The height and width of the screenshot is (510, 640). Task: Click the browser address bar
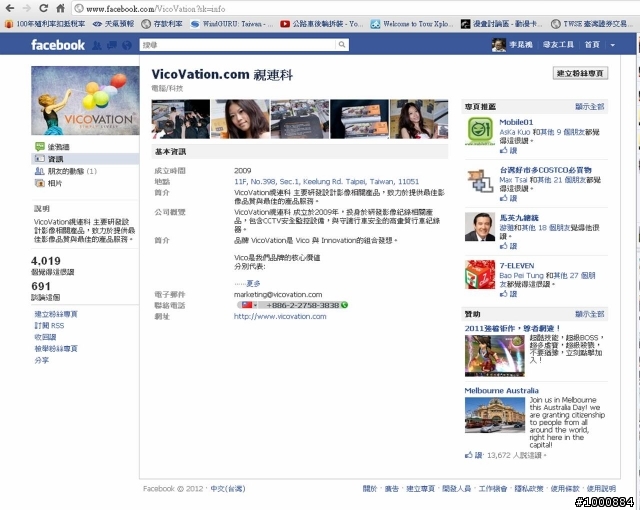point(355,8)
